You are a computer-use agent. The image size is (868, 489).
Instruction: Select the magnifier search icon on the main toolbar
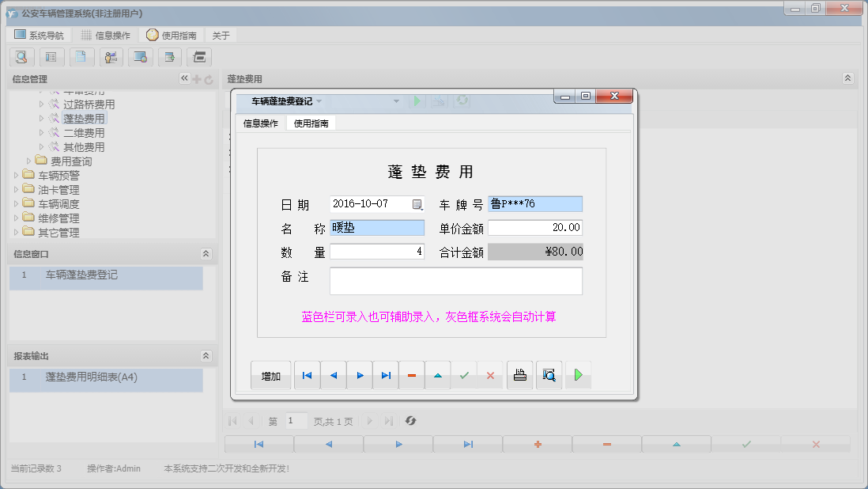[x=21, y=57]
